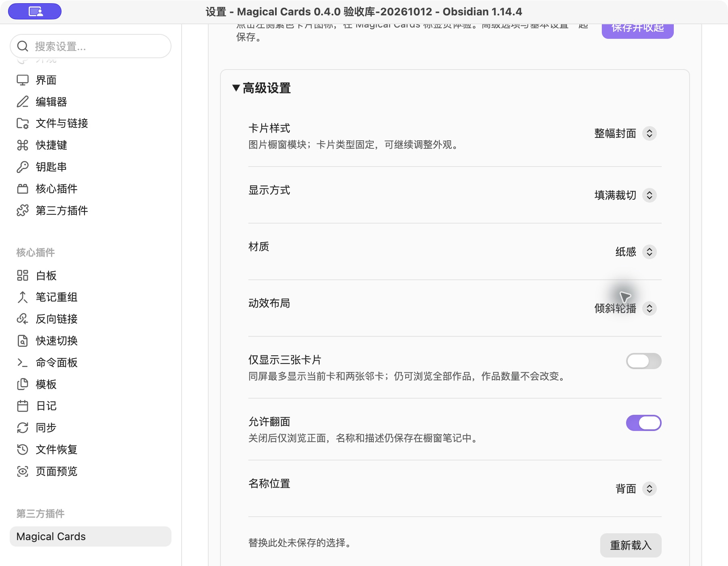Viewport: 728px width, 566px height.
Task: Collapse the 高级设置 section triangle
Action: pos(236,88)
